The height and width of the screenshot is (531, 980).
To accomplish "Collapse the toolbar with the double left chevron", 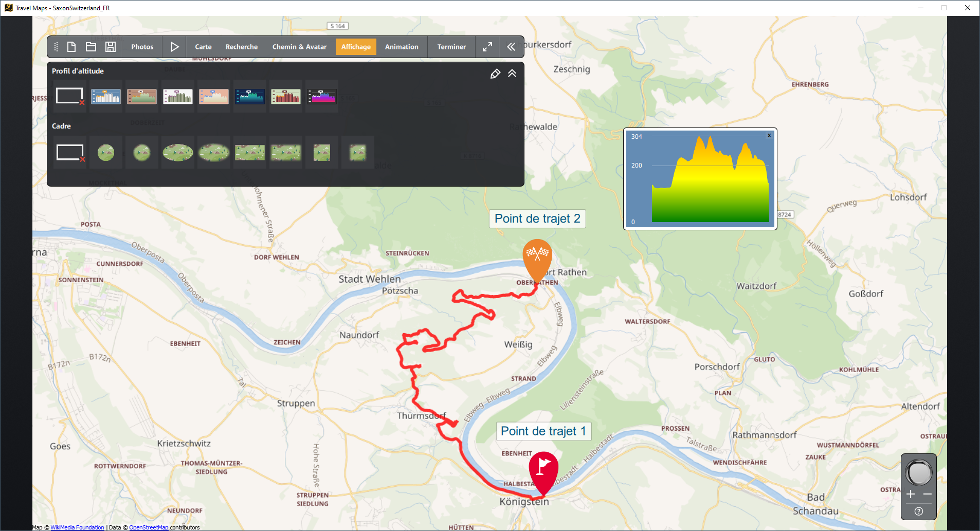I will click(x=511, y=47).
